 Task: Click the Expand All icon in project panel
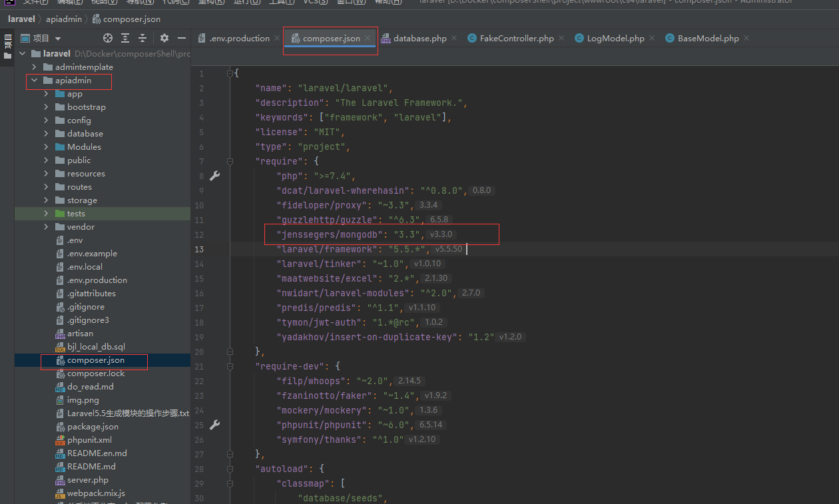click(125, 39)
